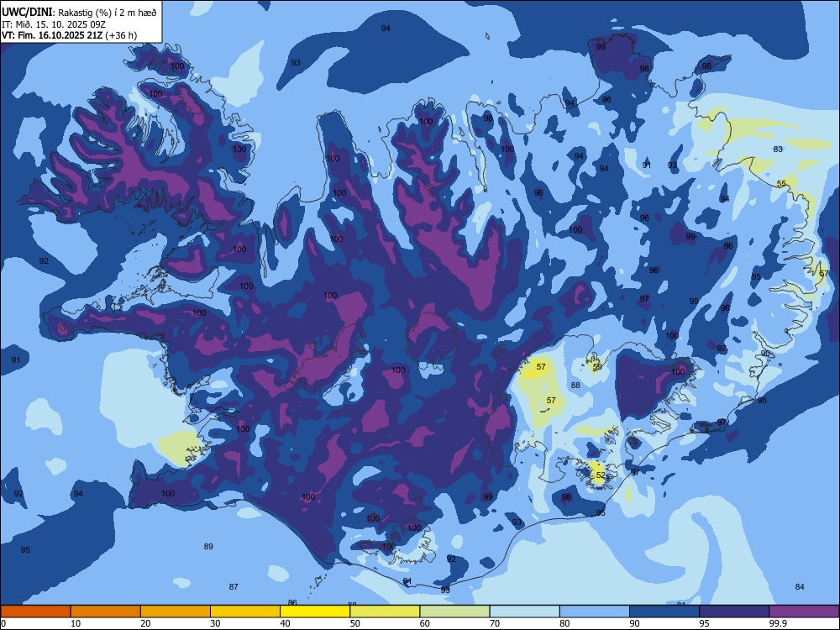Select the 10–20 orange legend swatch
Screen dimensions: 840x630
[x=106, y=612]
